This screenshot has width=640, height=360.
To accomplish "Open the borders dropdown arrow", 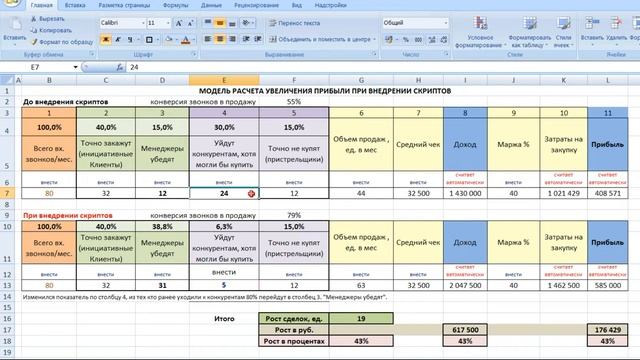I will tap(158, 40).
